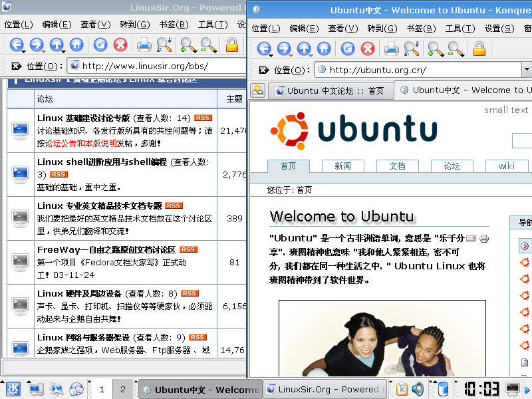
Task: Open 查看(V) menu in the LinuxSir window
Action: (96, 25)
